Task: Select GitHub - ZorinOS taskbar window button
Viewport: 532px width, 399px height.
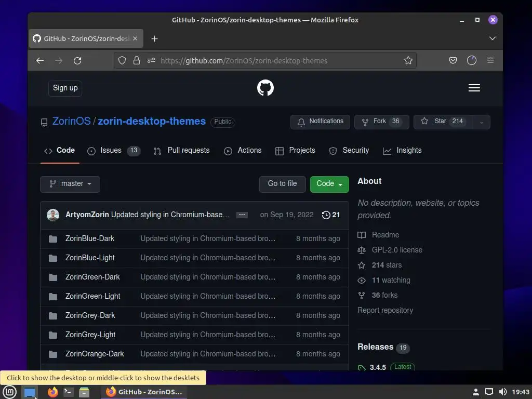Action: [143, 392]
